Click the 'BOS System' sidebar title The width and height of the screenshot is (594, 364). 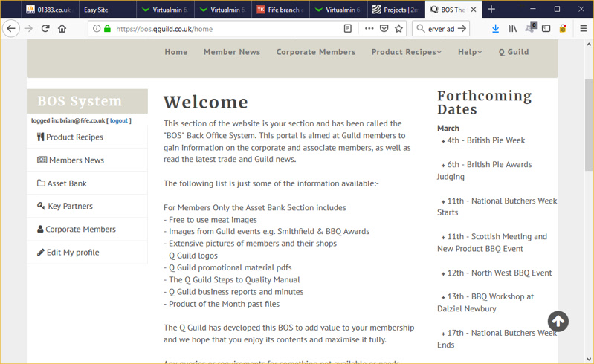pos(80,101)
